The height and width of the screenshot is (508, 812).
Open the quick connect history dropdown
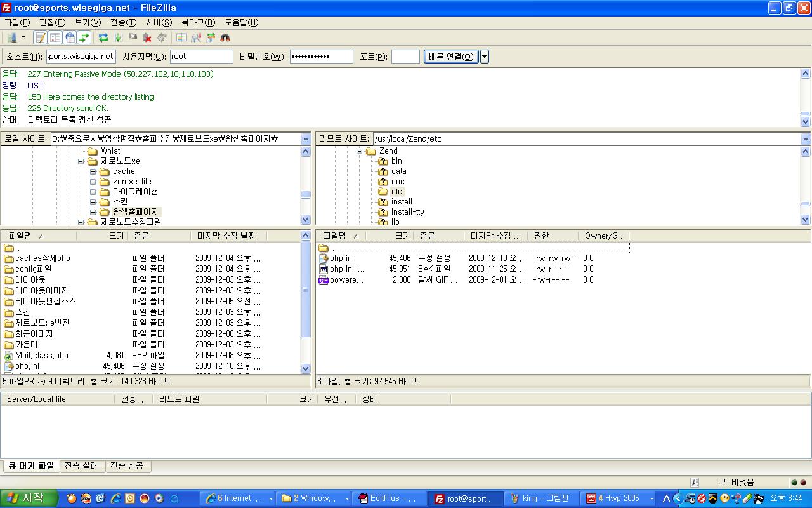[x=485, y=57]
